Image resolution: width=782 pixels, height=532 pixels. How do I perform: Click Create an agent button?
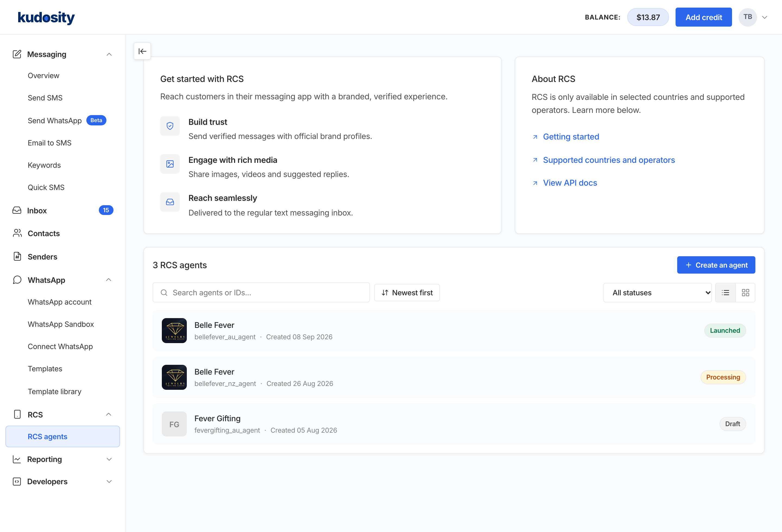pyautogui.click(x=716, y=265)
